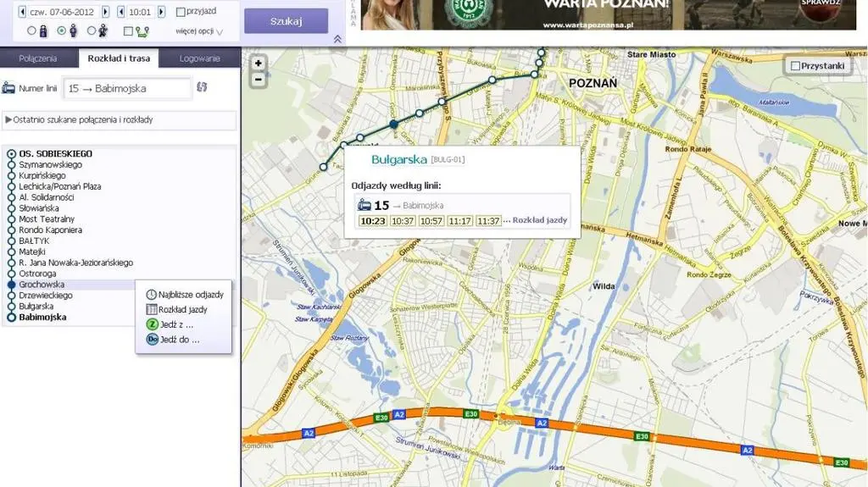
Task: Switch to the Połączenia tab
Action: 37,58
